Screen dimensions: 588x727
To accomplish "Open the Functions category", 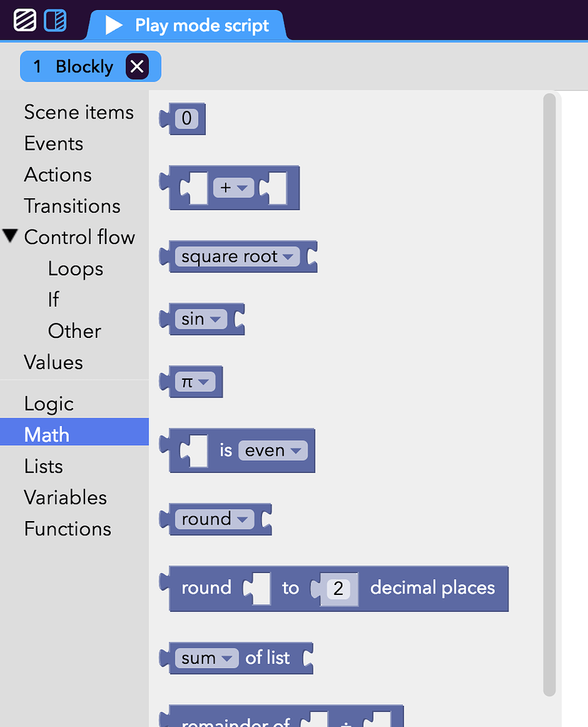I will tap(67, 528).
